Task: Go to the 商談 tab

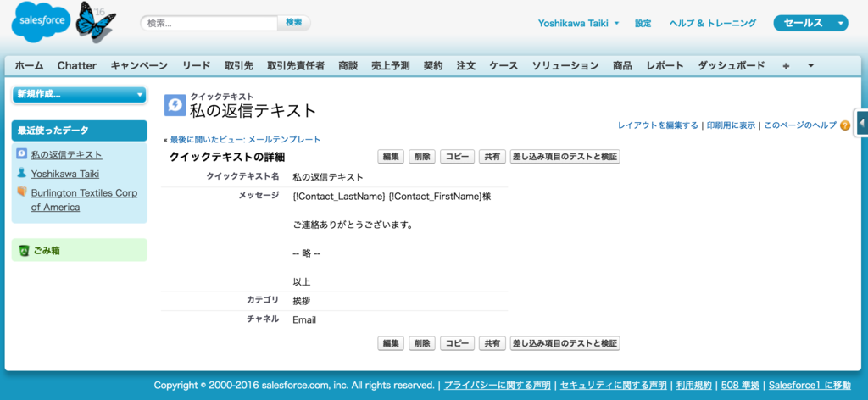Action: pos(348,66)
